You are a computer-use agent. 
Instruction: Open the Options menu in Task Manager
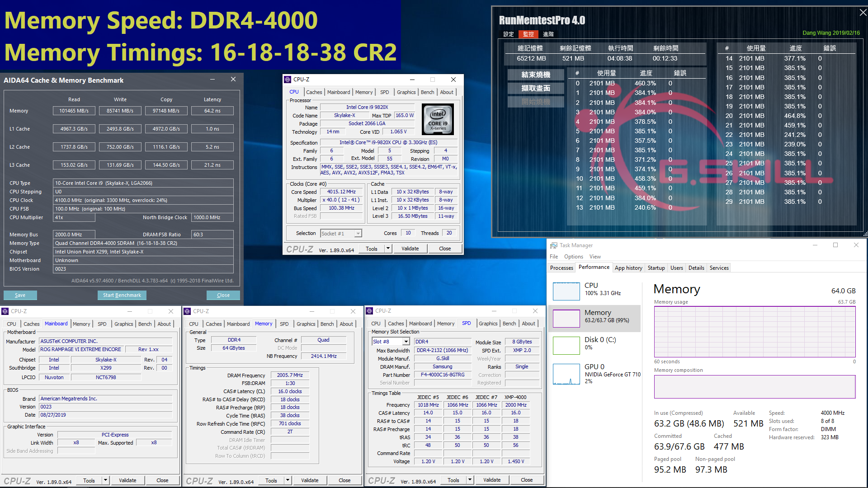coord(573,256)
